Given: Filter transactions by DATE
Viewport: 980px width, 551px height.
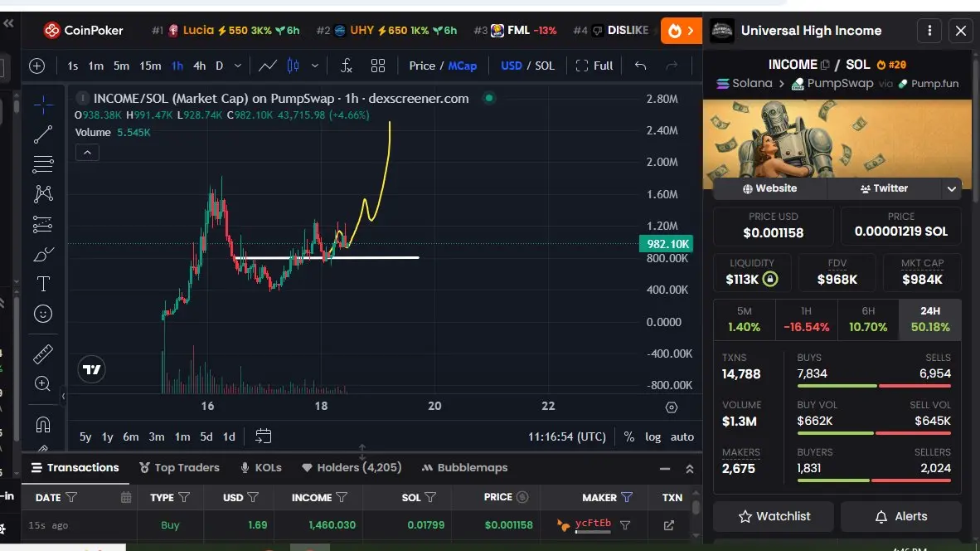Looking at the screenshot, I should click(71, 497).
